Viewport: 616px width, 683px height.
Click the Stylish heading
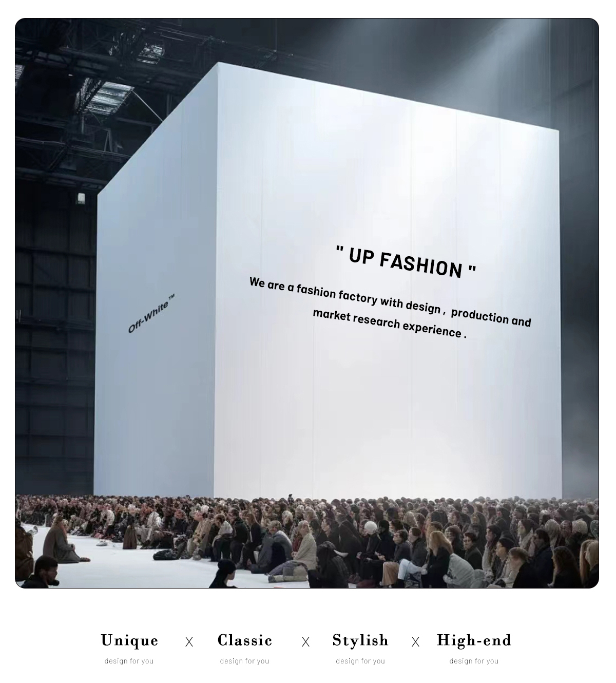tap(360, 640)
